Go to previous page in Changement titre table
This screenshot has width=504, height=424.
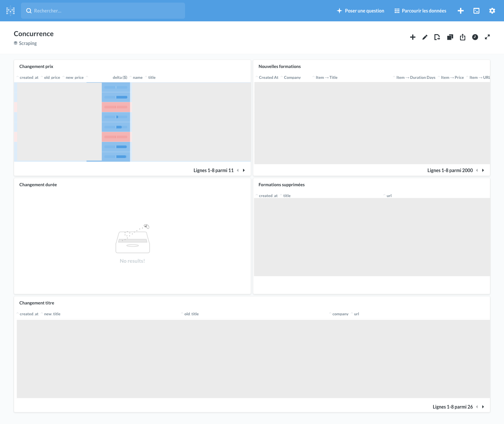click(477, 407)
